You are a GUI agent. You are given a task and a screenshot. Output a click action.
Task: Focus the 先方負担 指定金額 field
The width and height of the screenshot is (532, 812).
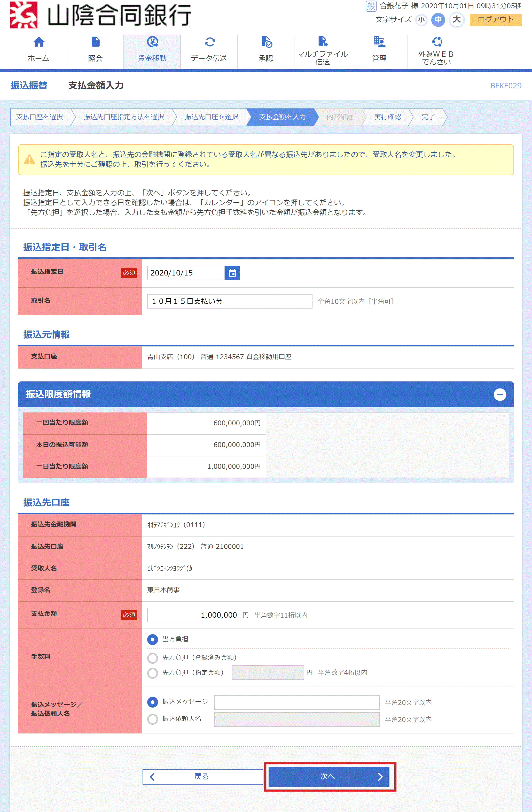(x=268, y=672)
